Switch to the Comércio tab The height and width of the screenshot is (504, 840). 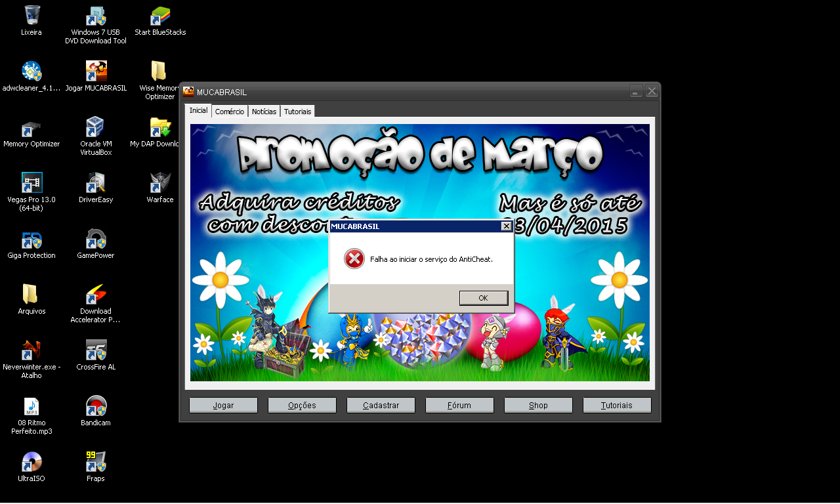pos(230,112)
